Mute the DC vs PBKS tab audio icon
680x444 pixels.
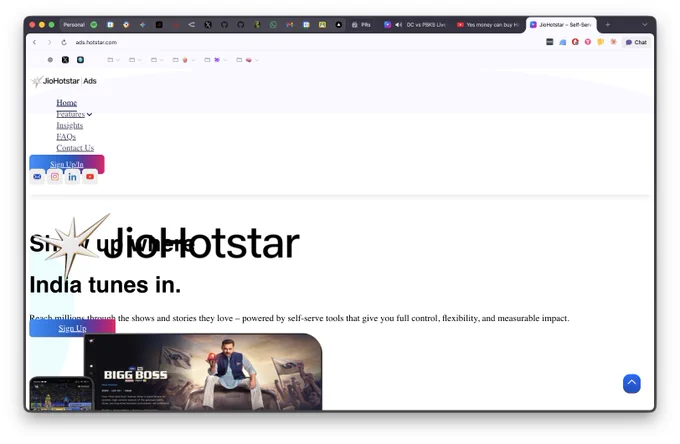pos(399,25)
